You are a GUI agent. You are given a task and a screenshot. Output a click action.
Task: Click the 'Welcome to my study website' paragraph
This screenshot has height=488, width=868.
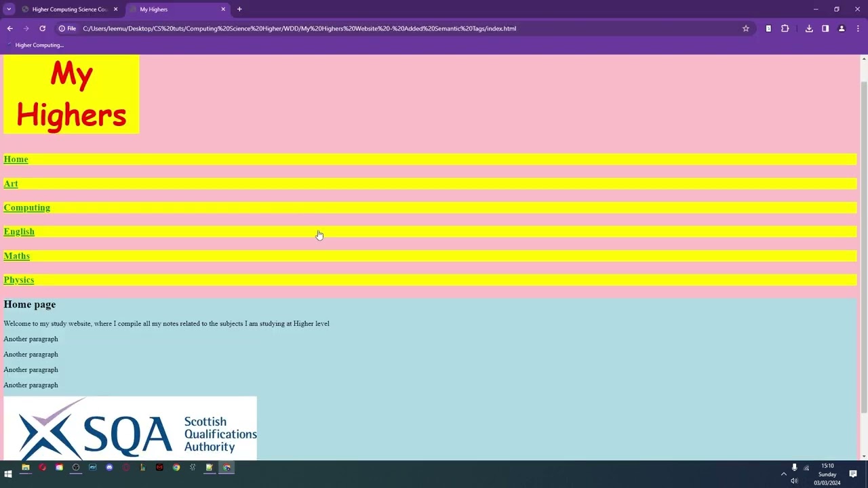point(166,323)
